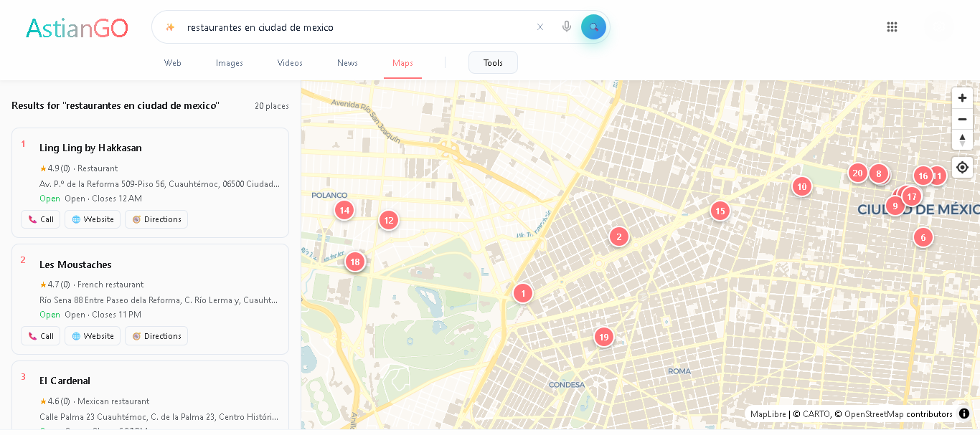Reset map bearing with compass button
This screenshot has height=435, width=980.
[962, 140]
